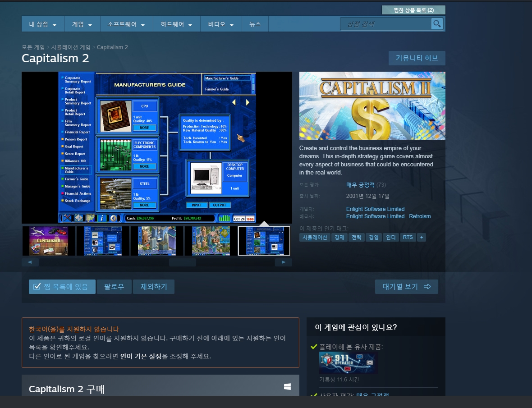Click the 팔로우 button
The image size is (532, 408).
(x=114, y=287)
